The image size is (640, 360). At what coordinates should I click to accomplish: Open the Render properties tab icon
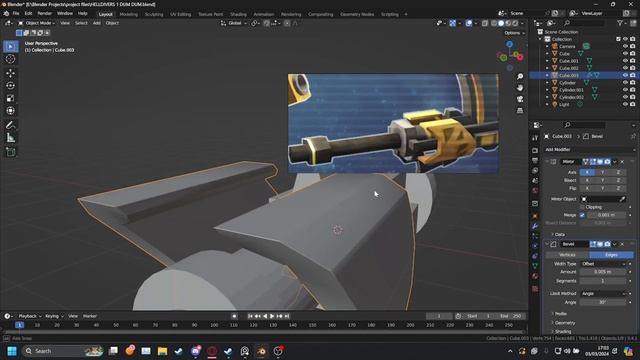(535, 150)
